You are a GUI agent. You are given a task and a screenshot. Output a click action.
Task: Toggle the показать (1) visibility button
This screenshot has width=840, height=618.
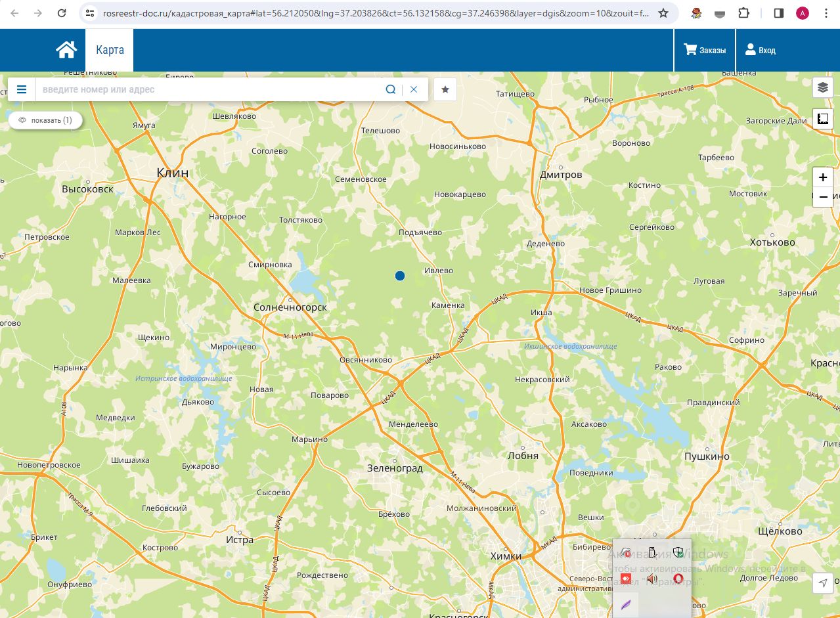coord(45,120)
